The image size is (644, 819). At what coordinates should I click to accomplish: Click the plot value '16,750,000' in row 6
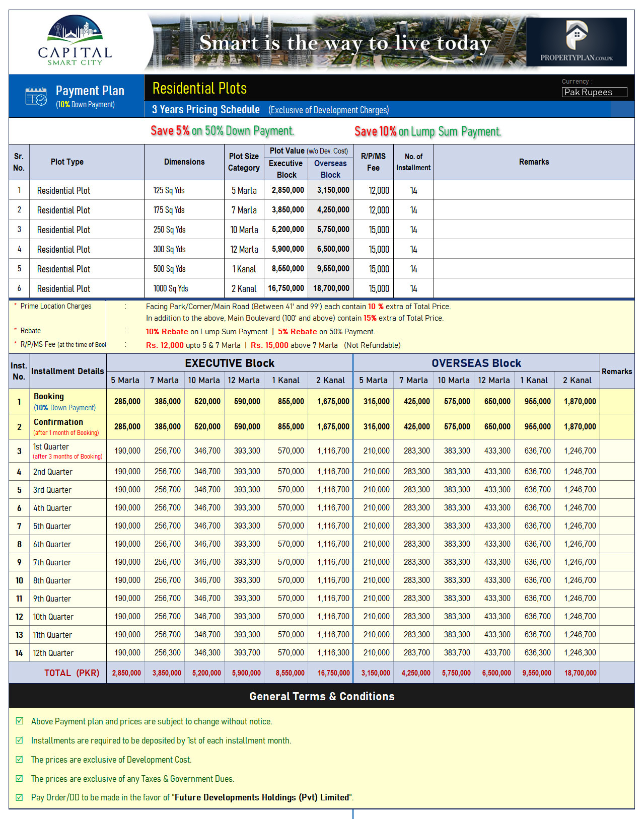click(286, 288)
